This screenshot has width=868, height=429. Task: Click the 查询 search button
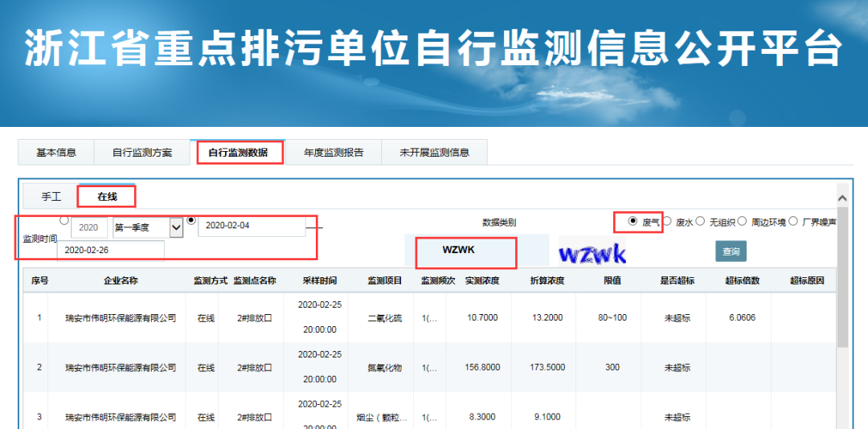(731, 251)
